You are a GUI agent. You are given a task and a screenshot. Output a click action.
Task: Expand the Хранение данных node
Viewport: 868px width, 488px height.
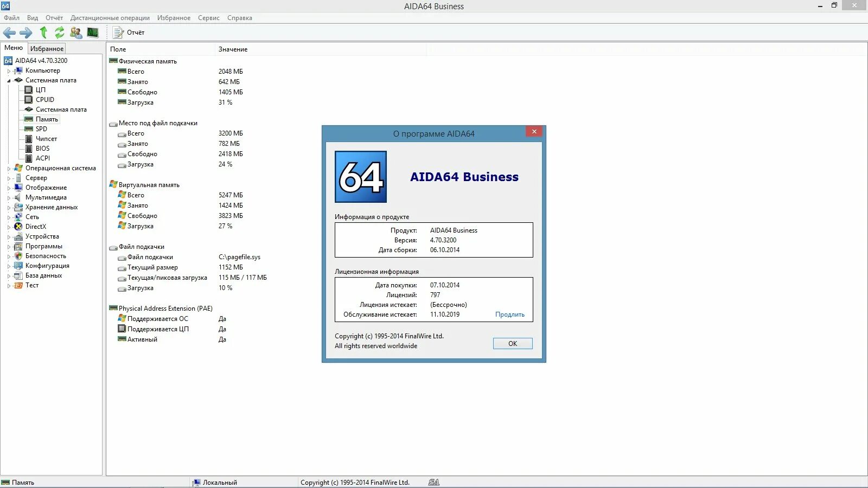pyautogui.click(x=9, y=208)
